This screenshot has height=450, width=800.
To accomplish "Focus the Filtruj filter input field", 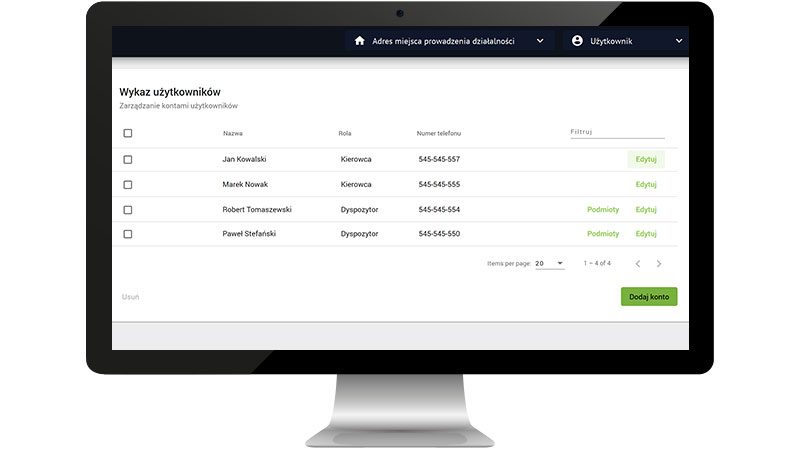I will 616,132.
